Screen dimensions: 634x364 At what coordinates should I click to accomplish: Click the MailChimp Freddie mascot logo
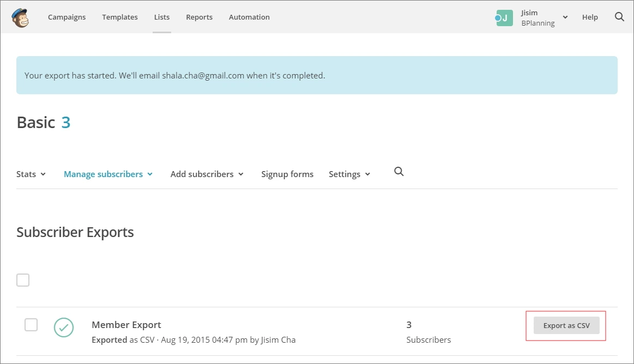point(20,17)
